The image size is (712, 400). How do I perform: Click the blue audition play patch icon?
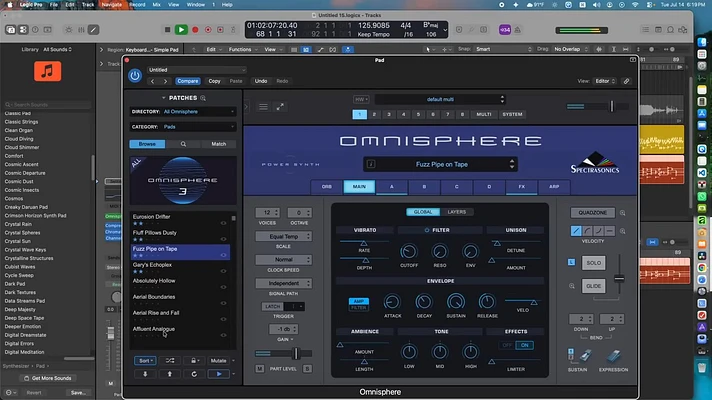(219, 374)
